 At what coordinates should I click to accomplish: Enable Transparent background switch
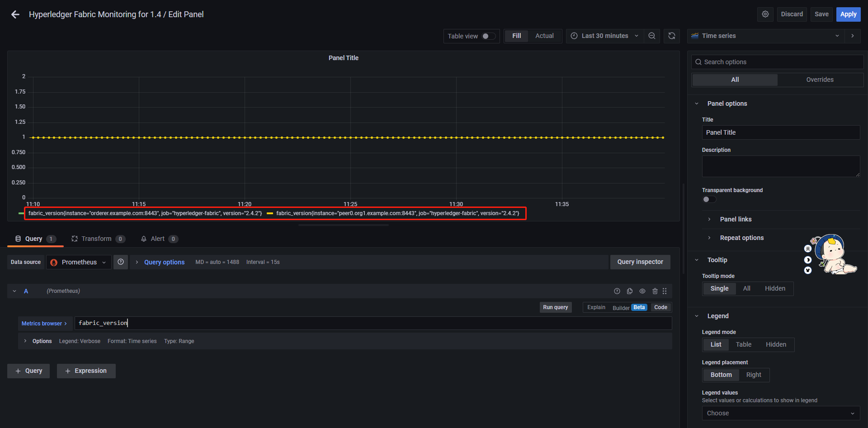709,199
